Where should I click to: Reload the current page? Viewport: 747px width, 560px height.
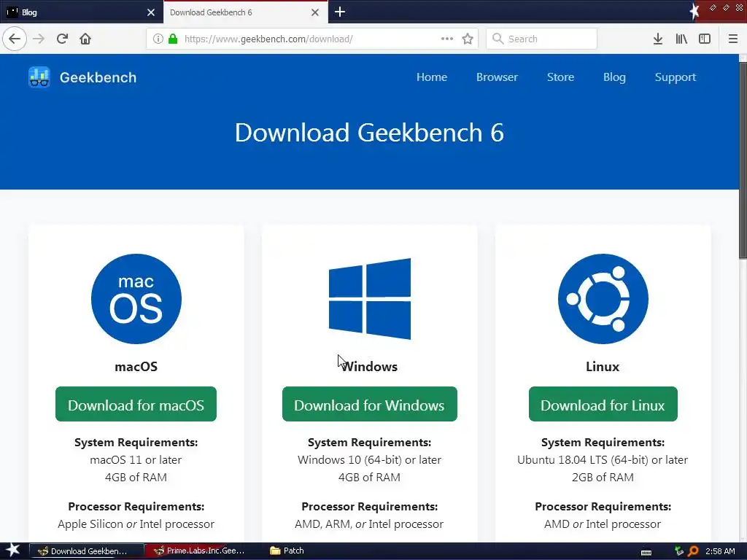[x=62, y=39]
